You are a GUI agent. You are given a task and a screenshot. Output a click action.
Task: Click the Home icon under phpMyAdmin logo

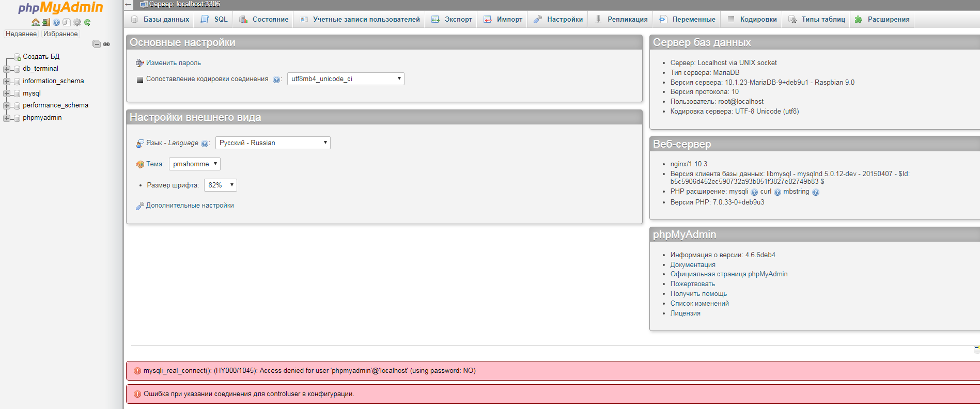[x=35, y=22]
